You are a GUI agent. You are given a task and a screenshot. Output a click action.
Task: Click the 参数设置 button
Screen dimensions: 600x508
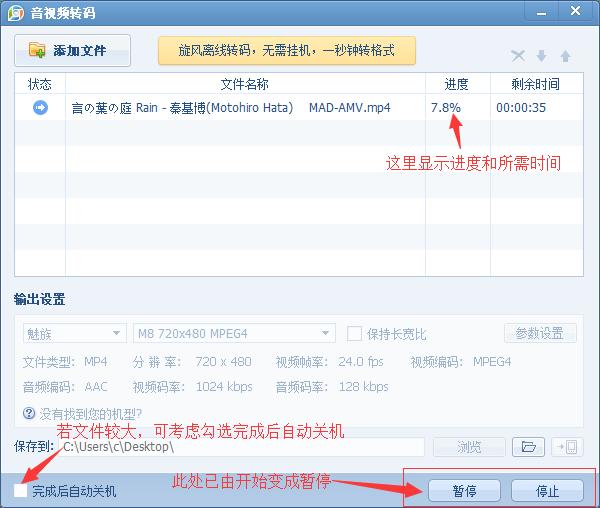pos(540,333)
